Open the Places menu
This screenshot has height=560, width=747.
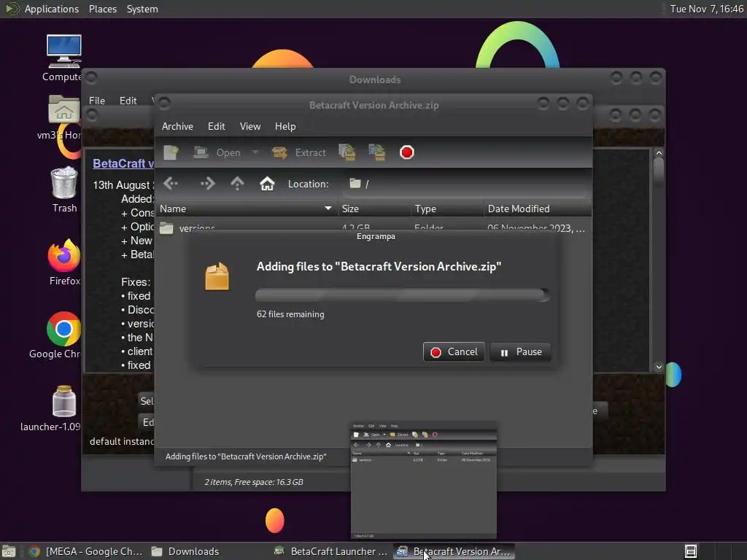[x=102, y=9]
